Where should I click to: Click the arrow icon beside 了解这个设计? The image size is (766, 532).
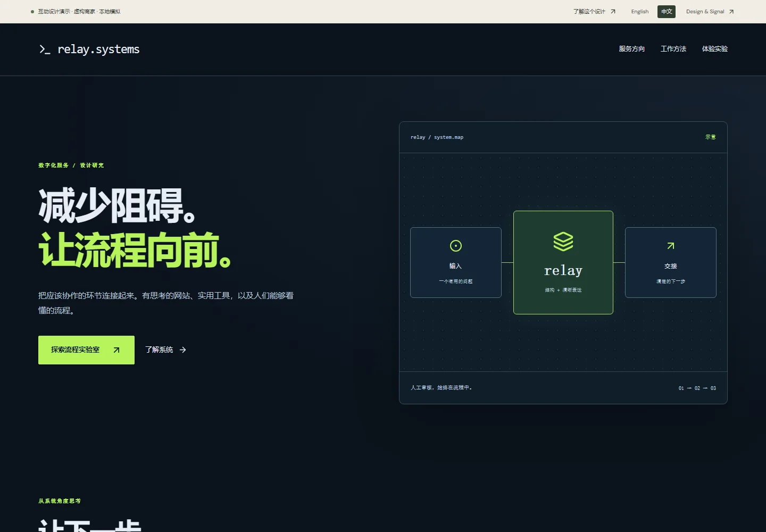(613, 12)
